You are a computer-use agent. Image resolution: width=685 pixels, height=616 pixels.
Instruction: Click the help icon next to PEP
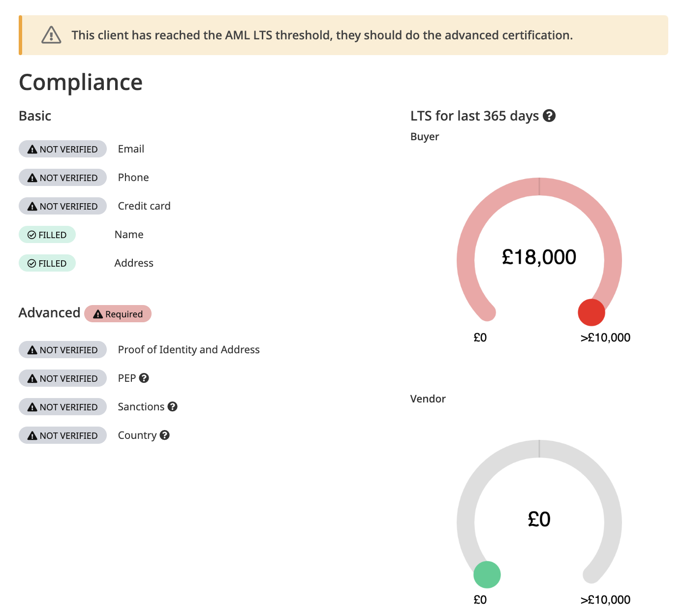click(145, 378)
